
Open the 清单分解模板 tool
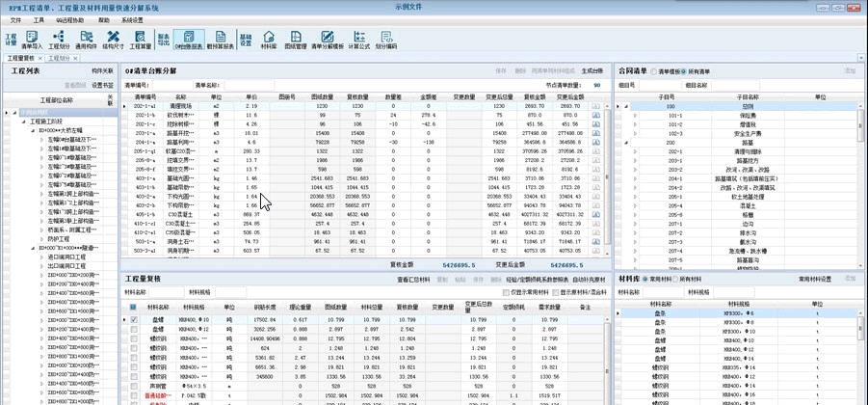328,40
